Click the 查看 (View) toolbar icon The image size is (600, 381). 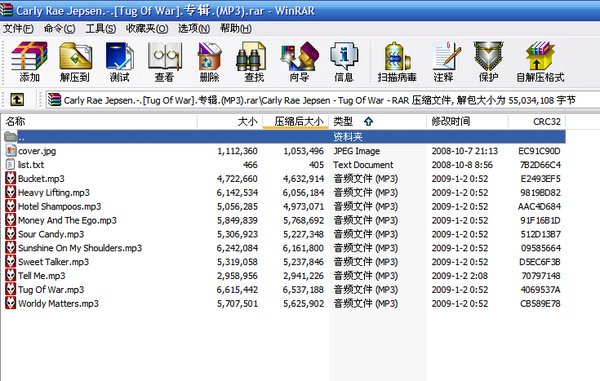click(x=165, y=56)
